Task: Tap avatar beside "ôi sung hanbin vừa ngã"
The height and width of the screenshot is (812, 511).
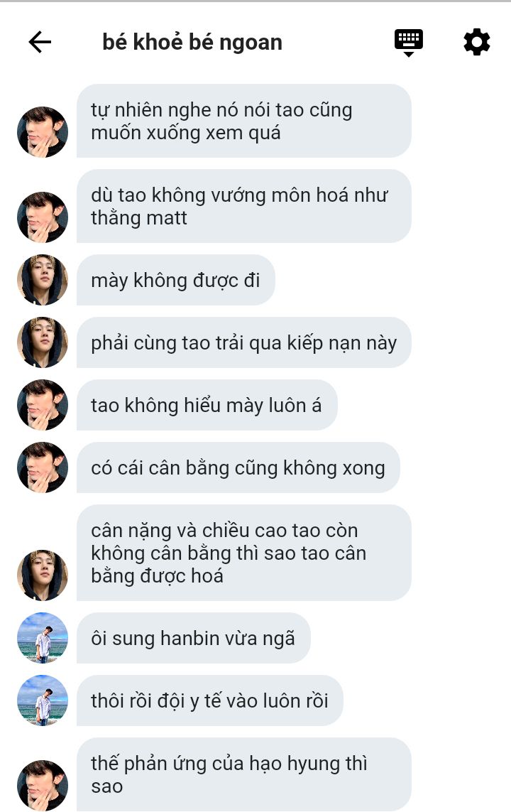Action: coord(43,638)
